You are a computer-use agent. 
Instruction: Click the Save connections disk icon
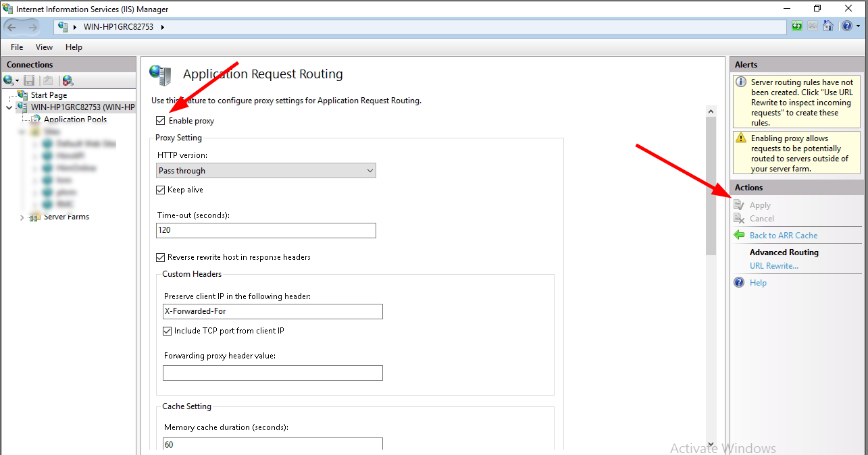pos(28,80)
